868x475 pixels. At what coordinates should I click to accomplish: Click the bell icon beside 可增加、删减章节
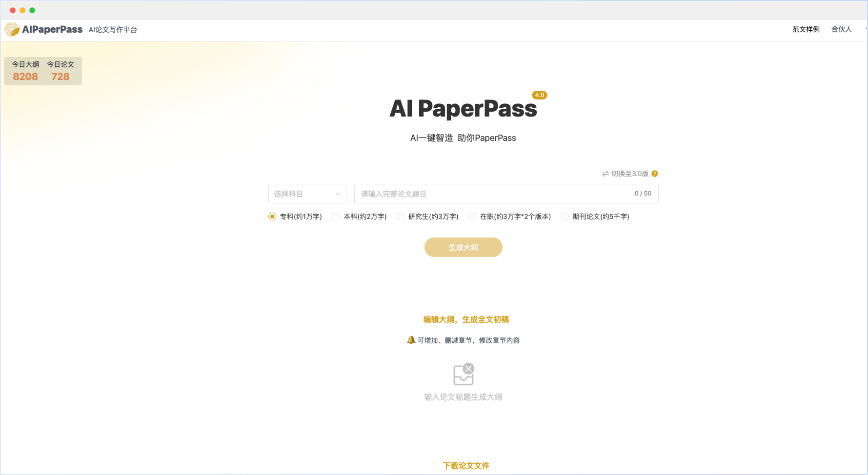tap(411, 340)
